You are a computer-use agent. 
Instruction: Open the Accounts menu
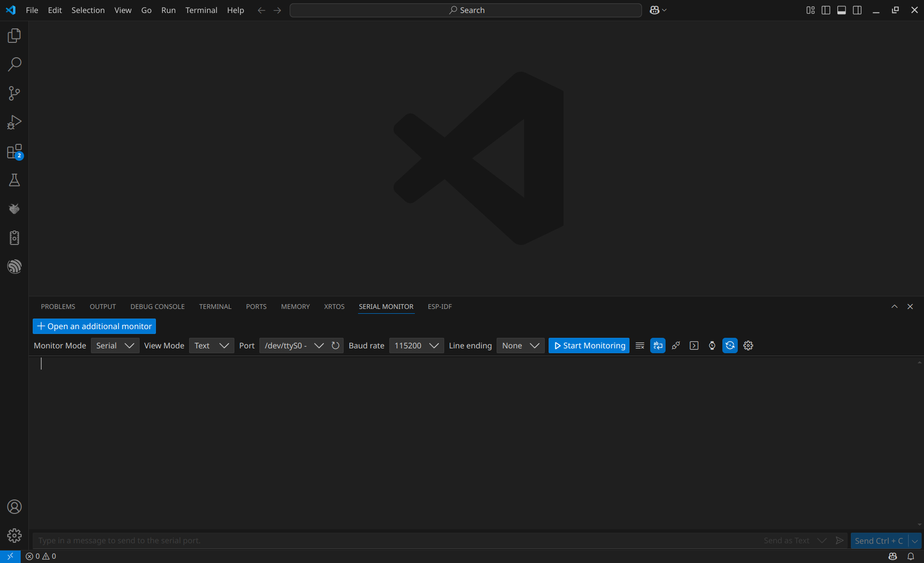14,507
